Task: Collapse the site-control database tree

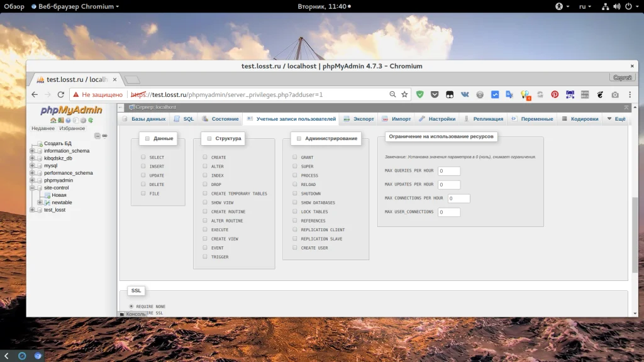Action: point(32,188)
